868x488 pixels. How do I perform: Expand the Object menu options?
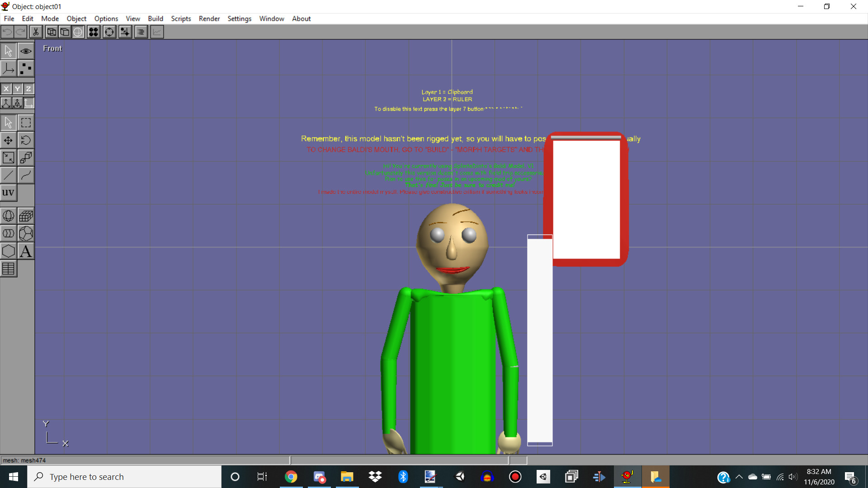[x=75, y=19]
